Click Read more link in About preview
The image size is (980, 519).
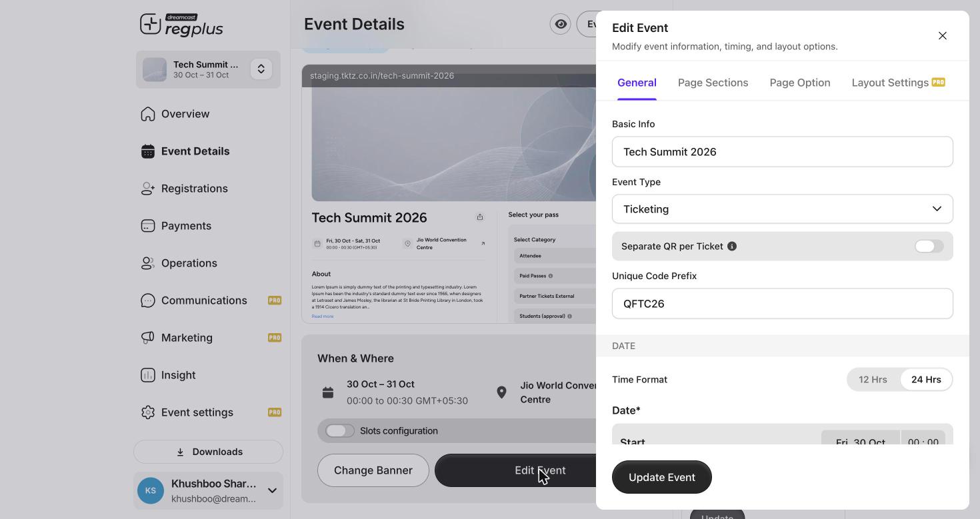[x=323, y=316]
